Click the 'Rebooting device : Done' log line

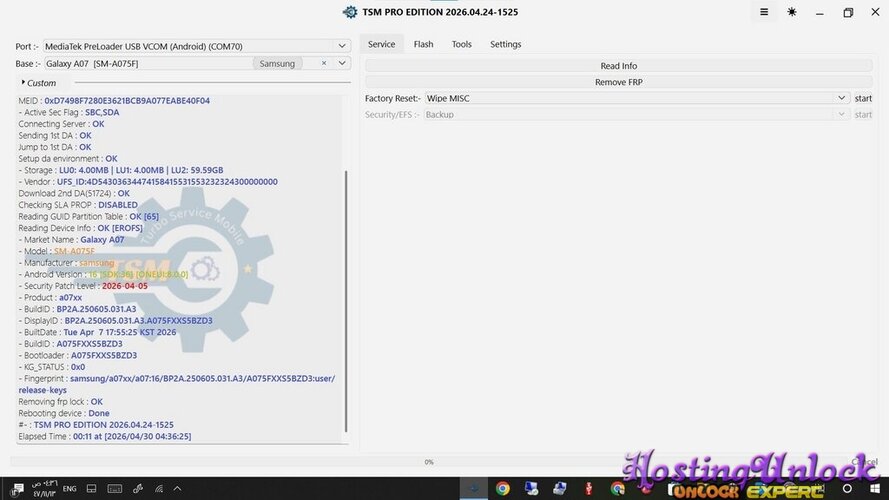tap(64, 413)
